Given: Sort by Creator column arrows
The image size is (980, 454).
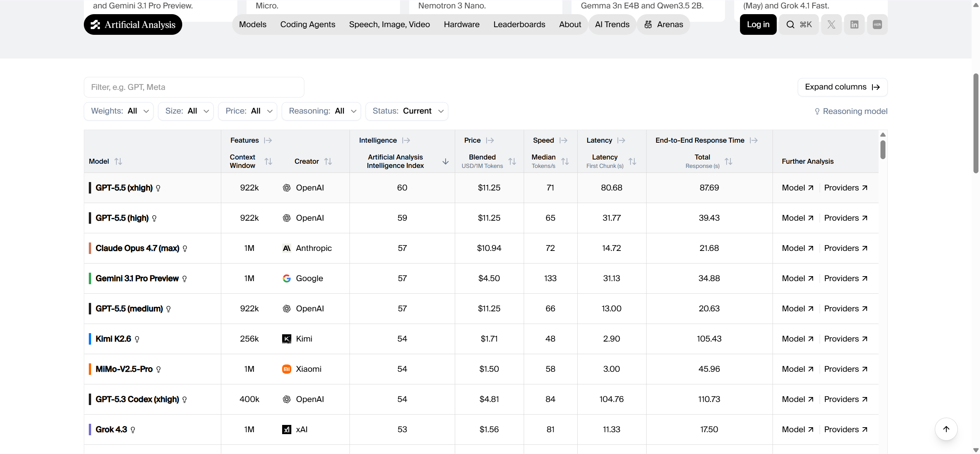Looking at the screenshot, I should coord(328,161).
